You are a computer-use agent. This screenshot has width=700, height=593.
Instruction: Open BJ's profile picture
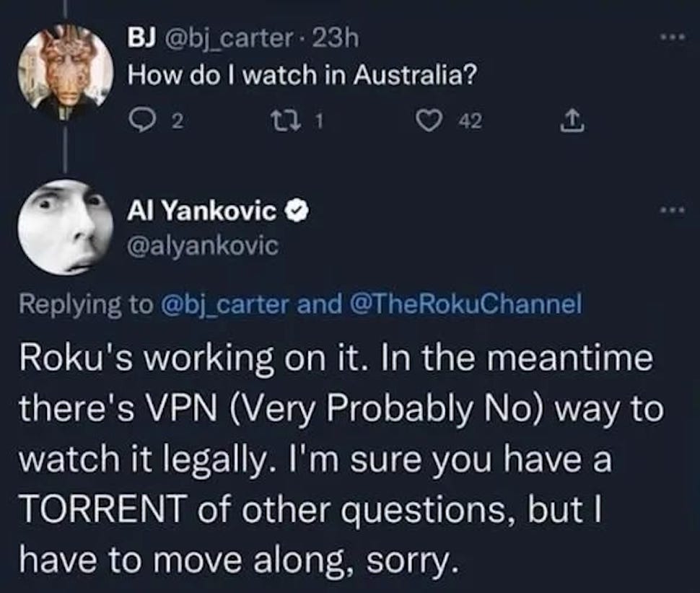pos(66,70)
